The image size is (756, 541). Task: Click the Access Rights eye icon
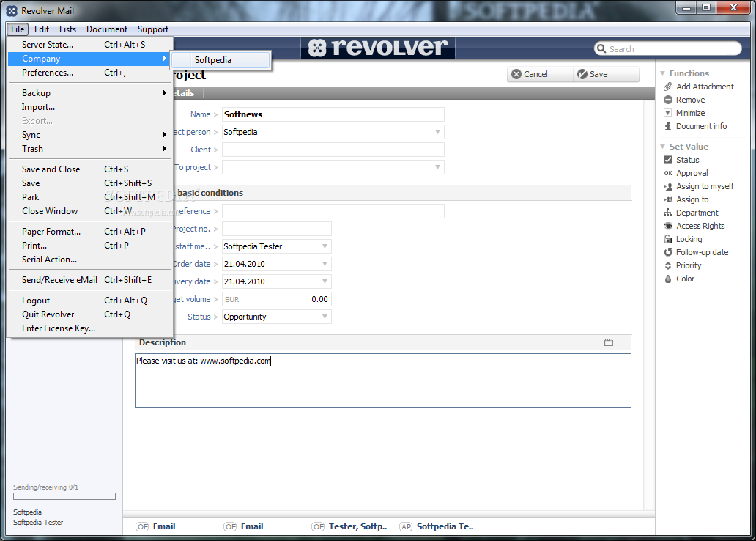click(x=668, y=226)
